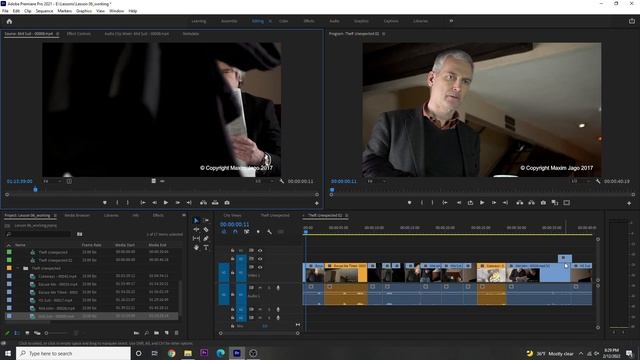The width and height of the screenshot is (640, 360).
Task: Step back one frame in Source monitor
Action: tap(154, 202)
